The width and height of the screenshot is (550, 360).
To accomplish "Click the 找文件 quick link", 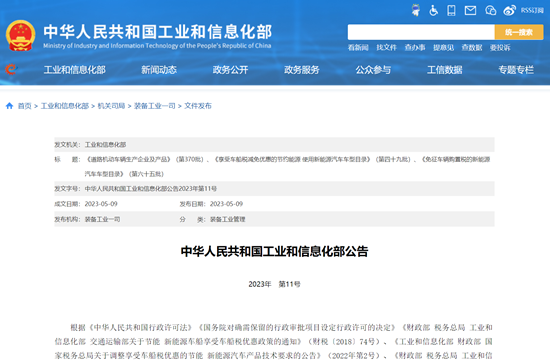I will click(x=386, y=47).
